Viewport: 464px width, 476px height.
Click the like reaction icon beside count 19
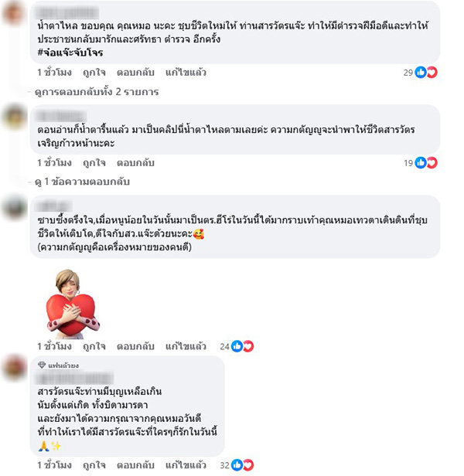421,163
